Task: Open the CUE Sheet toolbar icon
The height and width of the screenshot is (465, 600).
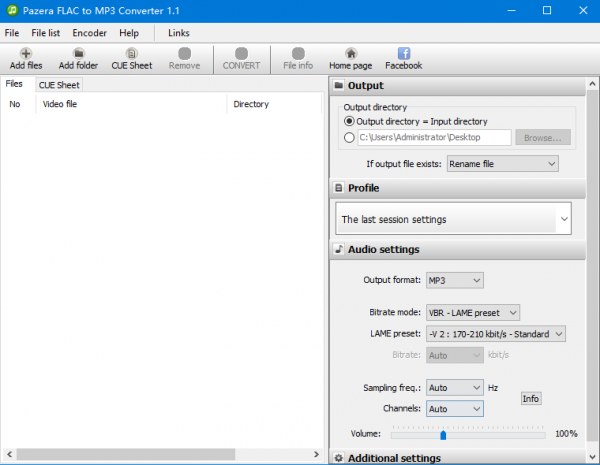Action: [x=131, y=53]
